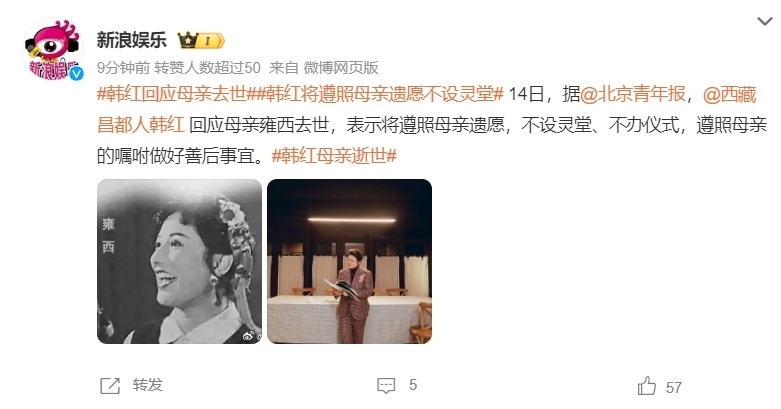Click the comment count 5
This screenshot has height=409, width=781.
tap(413, 385)
